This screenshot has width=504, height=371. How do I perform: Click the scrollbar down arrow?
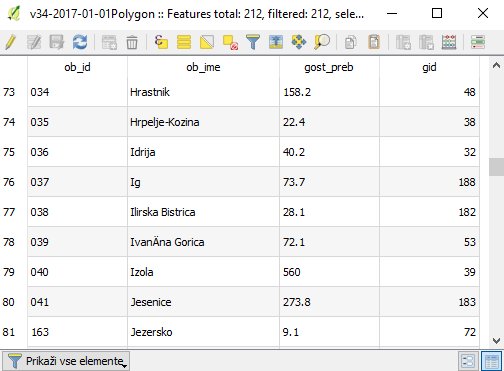[x=496, y=341]
